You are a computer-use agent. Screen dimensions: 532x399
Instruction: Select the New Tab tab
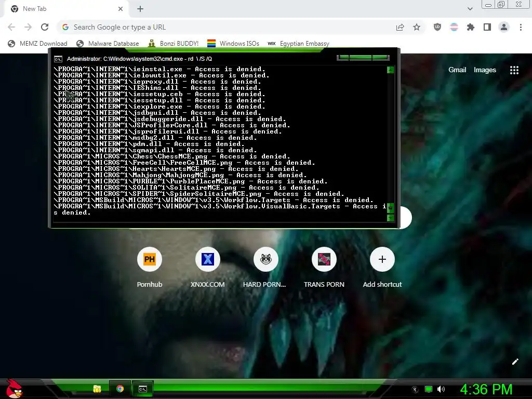tap(66, 9)
